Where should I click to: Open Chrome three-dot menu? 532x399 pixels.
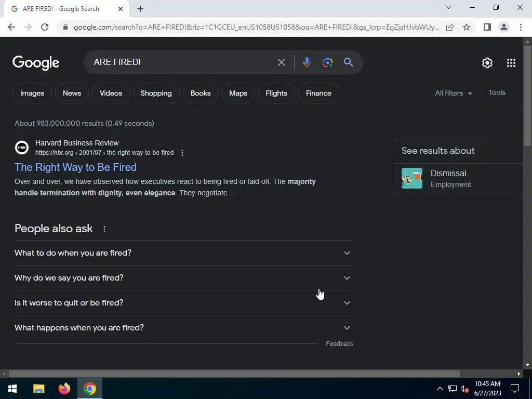(x=521, y=27)
